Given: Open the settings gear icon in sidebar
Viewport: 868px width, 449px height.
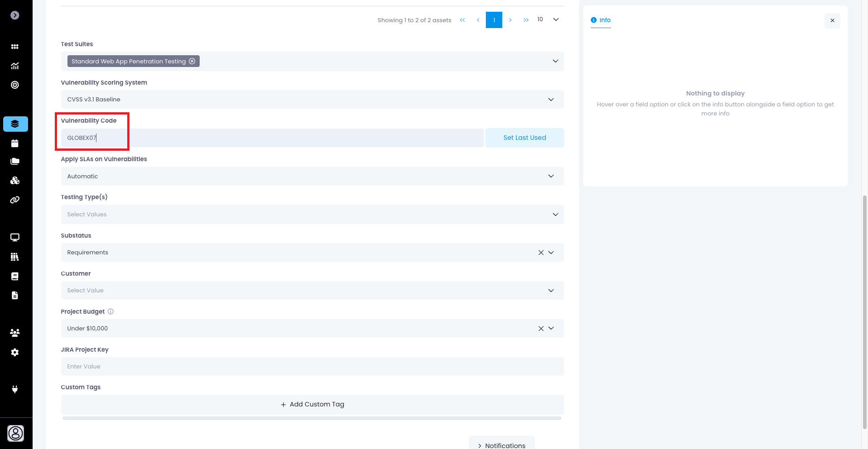Looking at the screenshot, I should pyautogui.click(x=15, y=352).
